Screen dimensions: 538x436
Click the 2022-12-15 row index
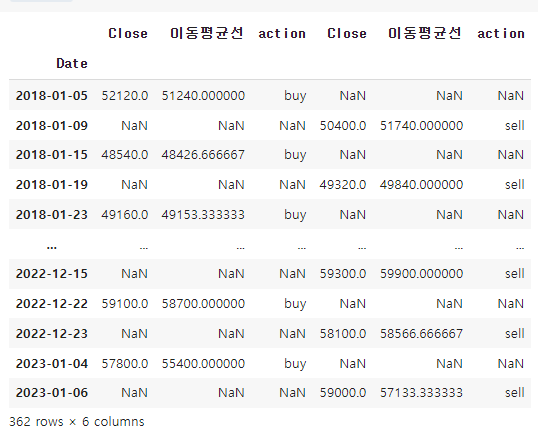click(x=52, y=274)
